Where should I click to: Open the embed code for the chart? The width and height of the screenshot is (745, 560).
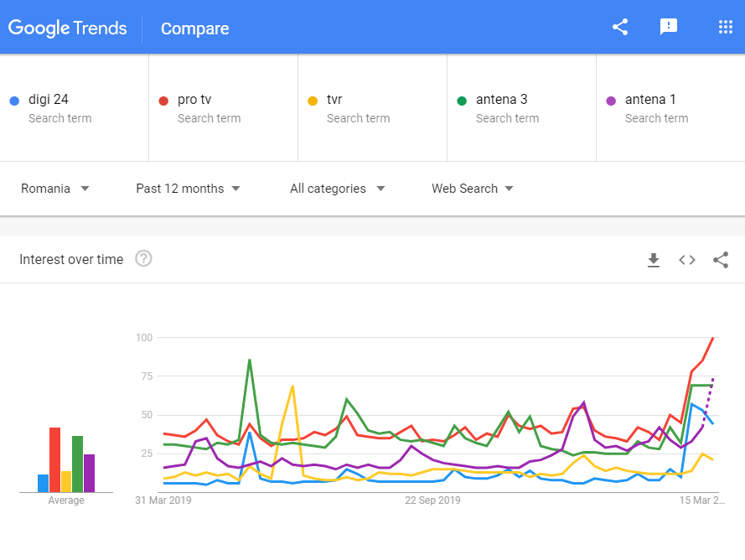[x=687, y=260]
